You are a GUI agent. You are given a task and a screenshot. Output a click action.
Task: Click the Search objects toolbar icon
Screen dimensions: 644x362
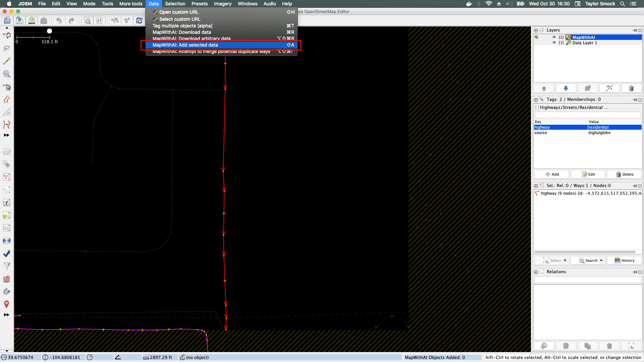click(87, 21)
